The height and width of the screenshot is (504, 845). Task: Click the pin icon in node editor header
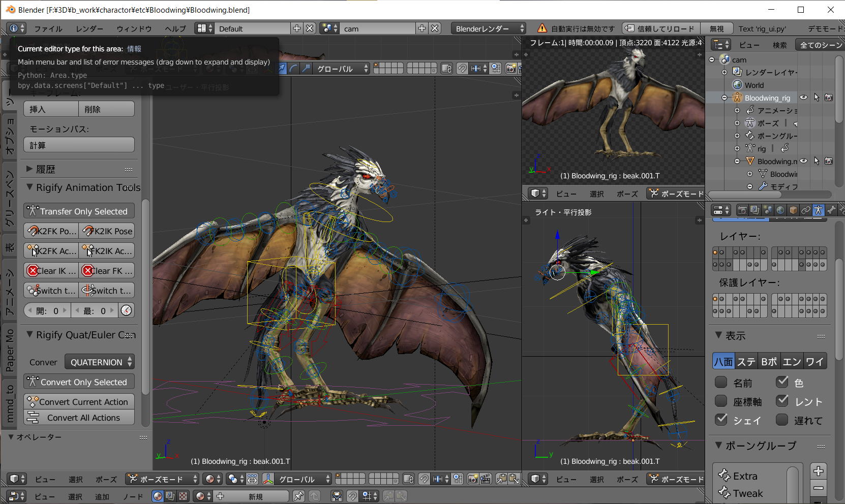[298, 496]
